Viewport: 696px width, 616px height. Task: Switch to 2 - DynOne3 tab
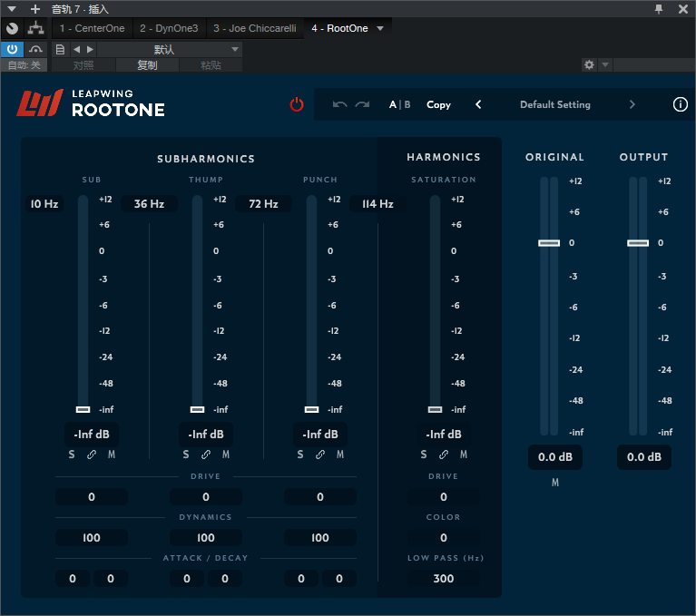tap(169, 28)
